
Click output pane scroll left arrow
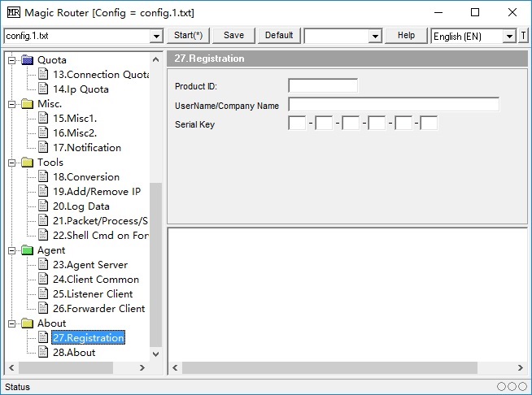point(175,367)
